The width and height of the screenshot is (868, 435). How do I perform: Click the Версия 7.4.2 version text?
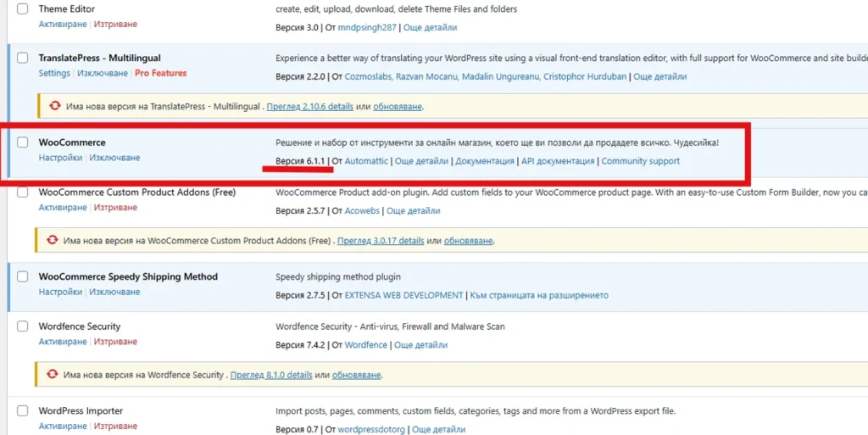(300, 345)
